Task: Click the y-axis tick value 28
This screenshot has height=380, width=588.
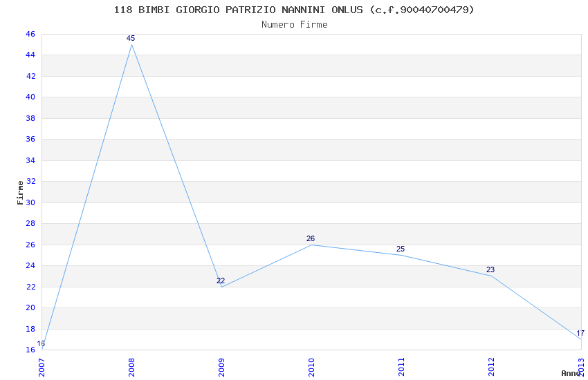Action: pos(30,223)
